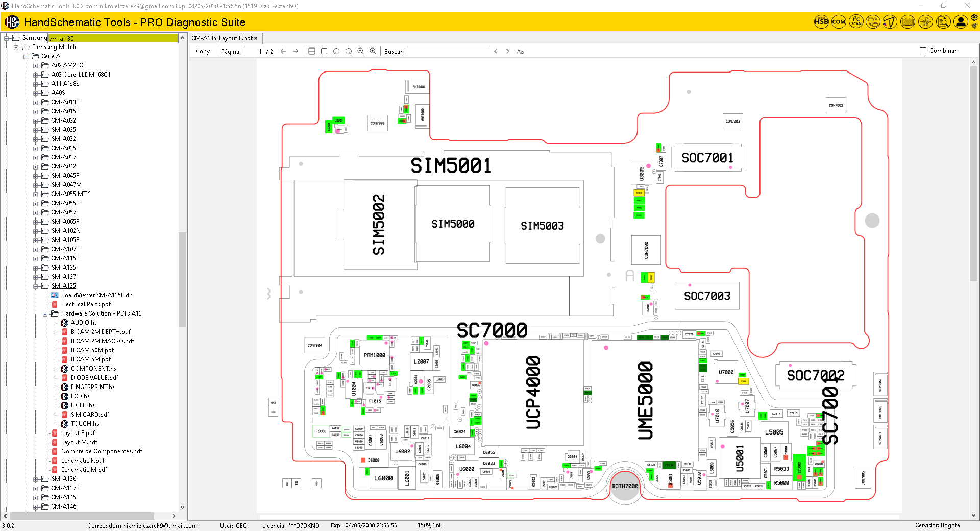Open B CAM 50M.pdf
Image resolution: width=980 pixels, height=531 pixels.
92,350
